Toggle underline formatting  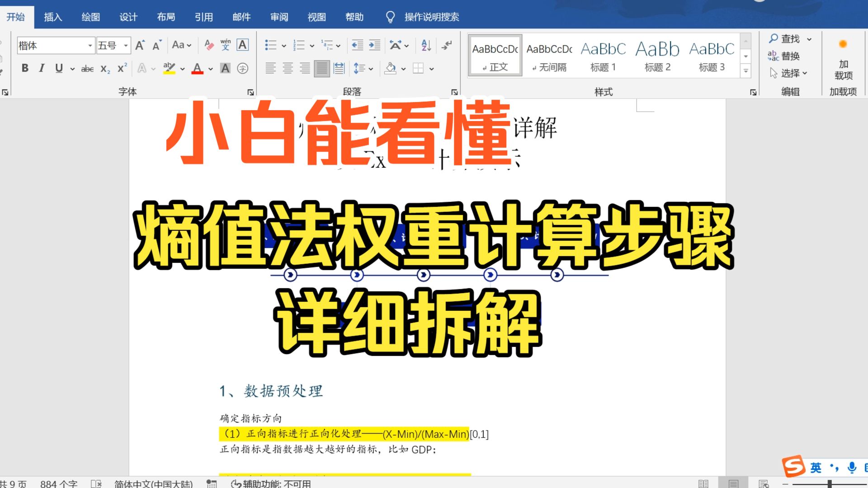59,68
